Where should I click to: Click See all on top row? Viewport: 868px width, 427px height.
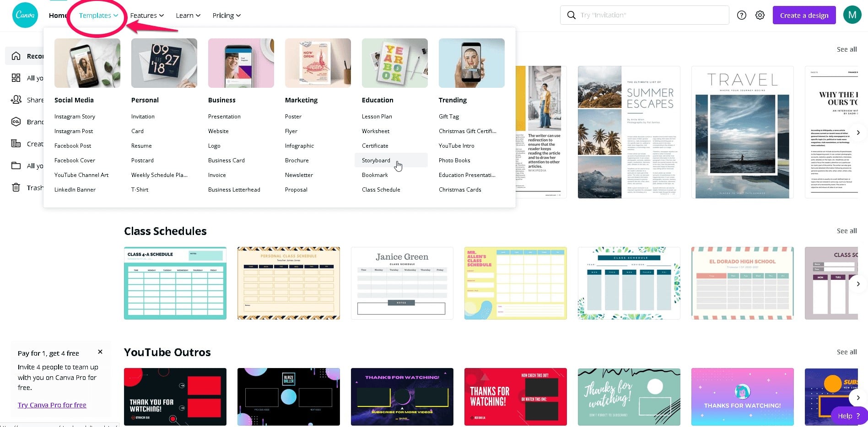click(x=846, y=49)
